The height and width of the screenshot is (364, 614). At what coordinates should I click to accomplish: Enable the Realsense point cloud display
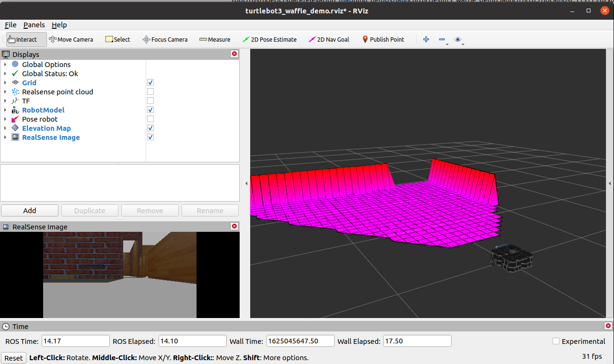pos(150,91)
